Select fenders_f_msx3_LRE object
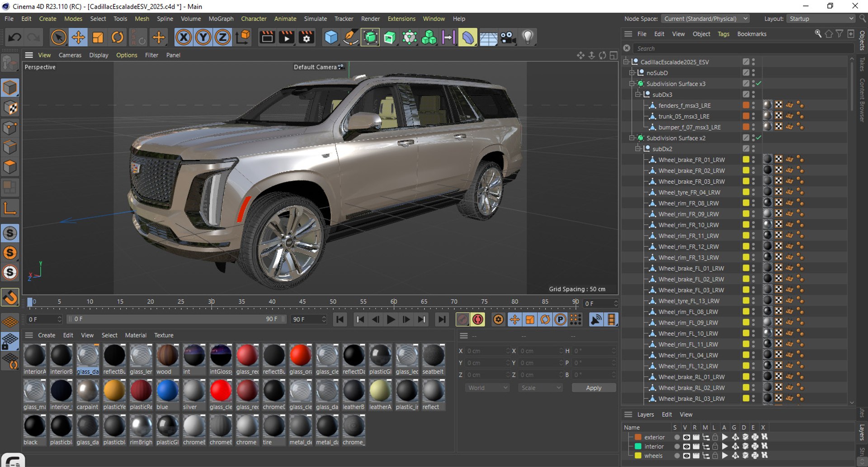This screenshot has width=868, height=467. pyautogui.click(x=684, y=105)
